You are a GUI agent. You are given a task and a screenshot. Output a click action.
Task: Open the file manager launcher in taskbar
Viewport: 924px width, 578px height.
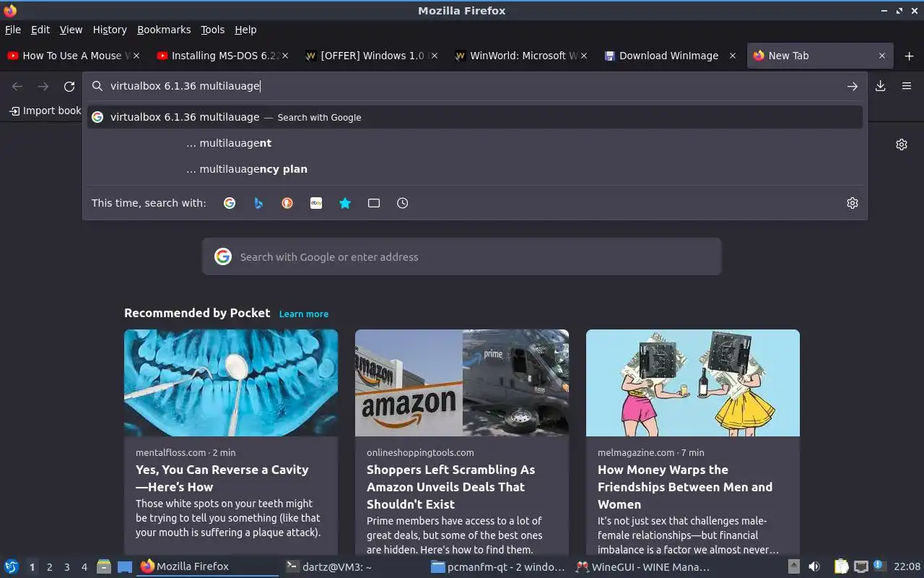point(104,567)
